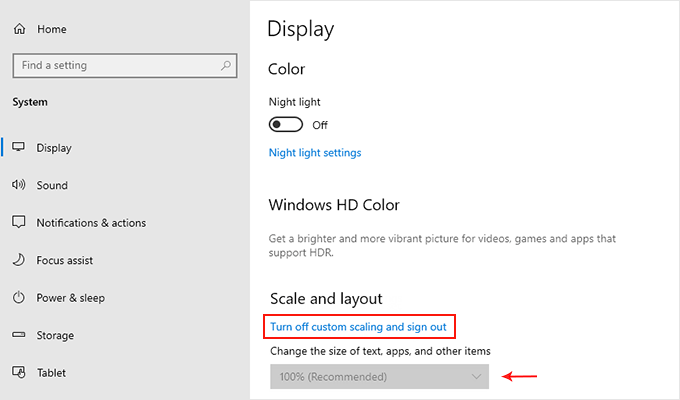Viewport: 680px width, 400px height.
Task: Click the Home house icon
Action: click(x=18, y=29)
